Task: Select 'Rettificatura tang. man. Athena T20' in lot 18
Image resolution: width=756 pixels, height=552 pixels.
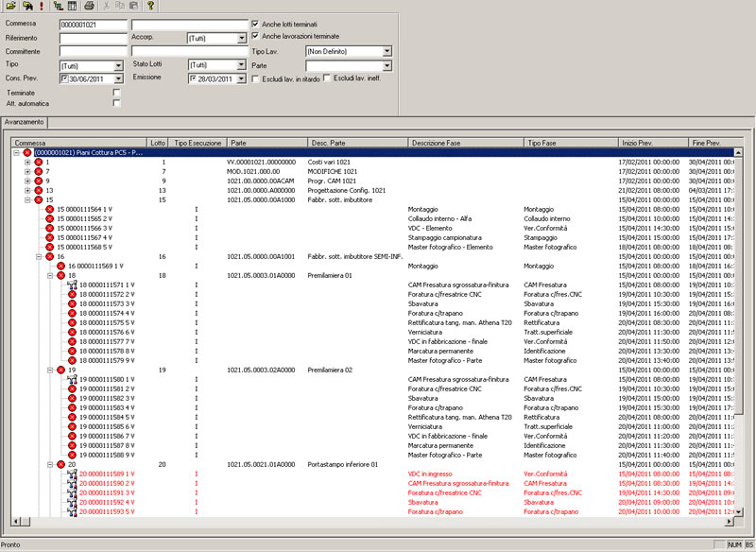Action: coord(459,323)
